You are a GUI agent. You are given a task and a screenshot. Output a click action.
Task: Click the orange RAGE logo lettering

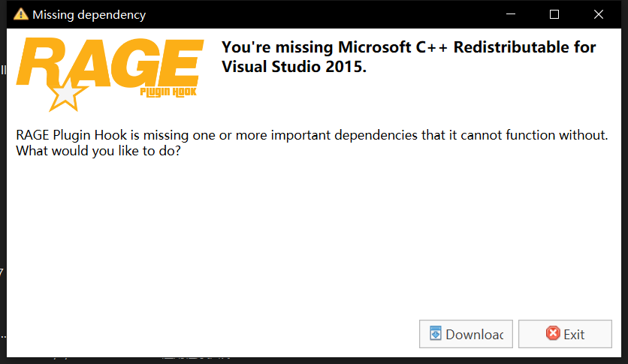pyautogui.click(x=110, y=64)
